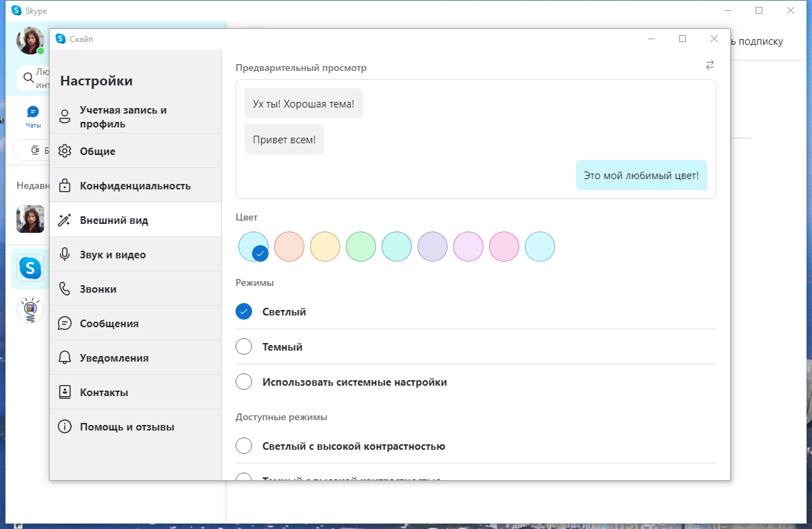Click the Notifications bell icon
The height and width of the screenshot is (529, 812).
(65, 357)
